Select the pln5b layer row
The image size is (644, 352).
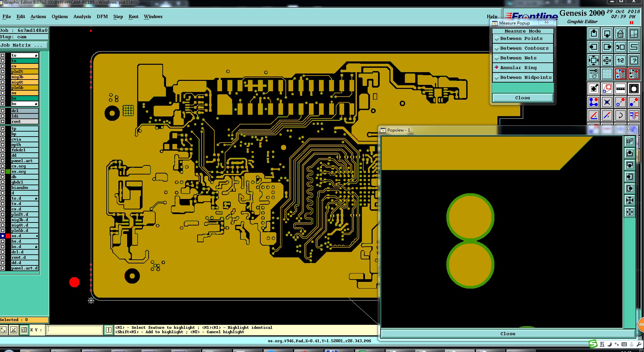coord(25,88)
